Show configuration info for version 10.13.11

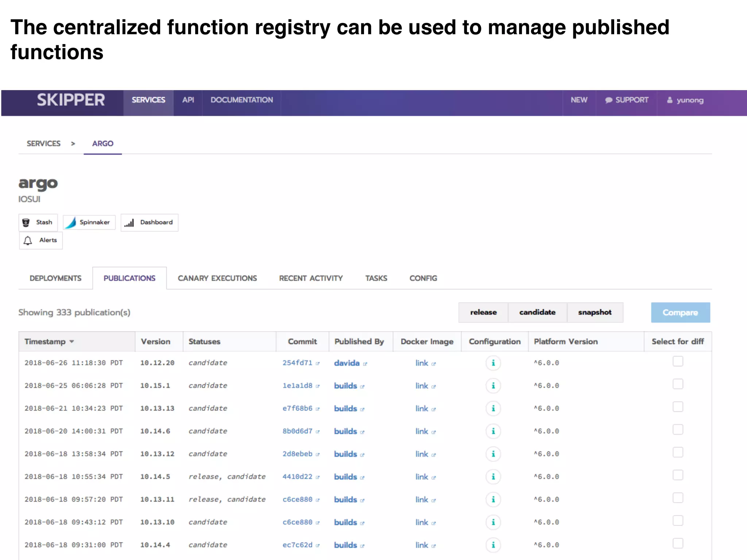pyautogui.click(x=493, y=499)
